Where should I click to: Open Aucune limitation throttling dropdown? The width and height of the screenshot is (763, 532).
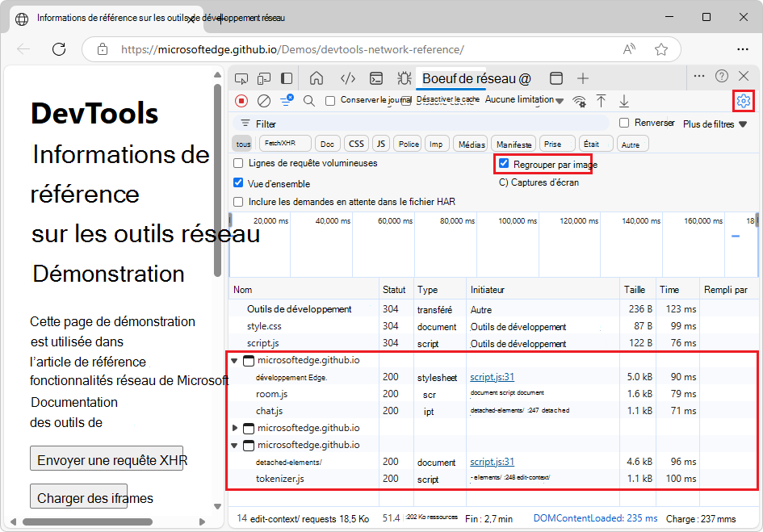pos(525,100)
